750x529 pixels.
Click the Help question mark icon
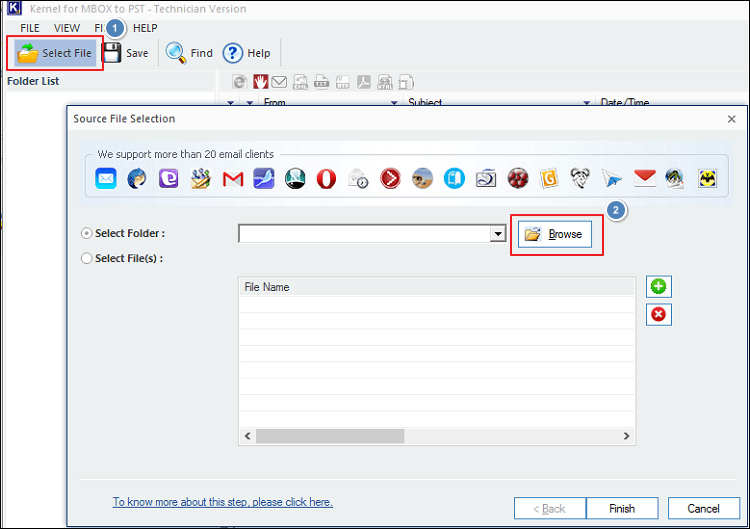(x=233, y=53)
